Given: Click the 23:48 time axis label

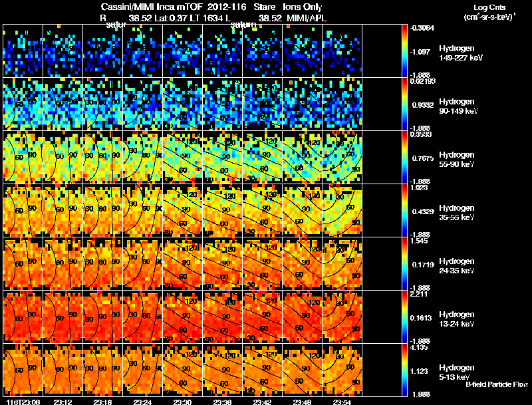Looking at the screenshot, I should tap(302, 402).
